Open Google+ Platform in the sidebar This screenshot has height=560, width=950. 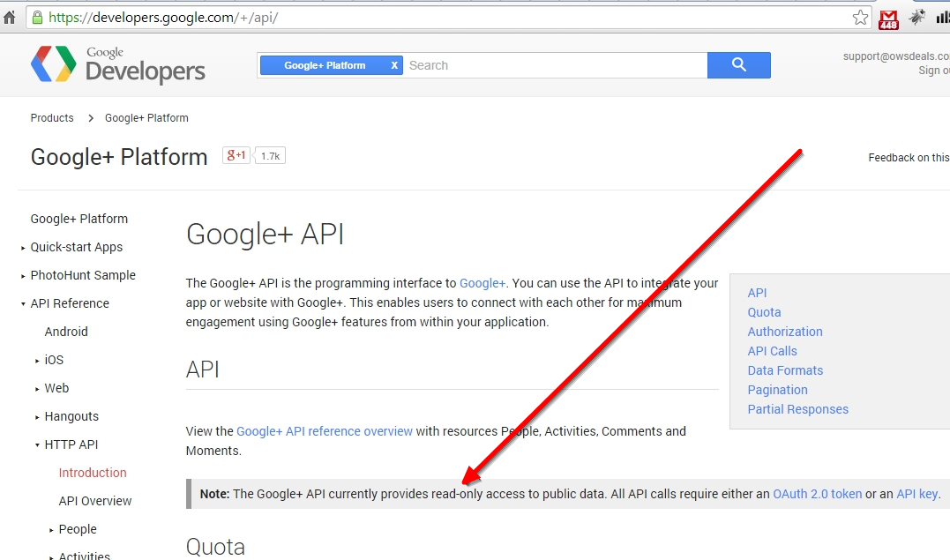click(x=79, y=219)
